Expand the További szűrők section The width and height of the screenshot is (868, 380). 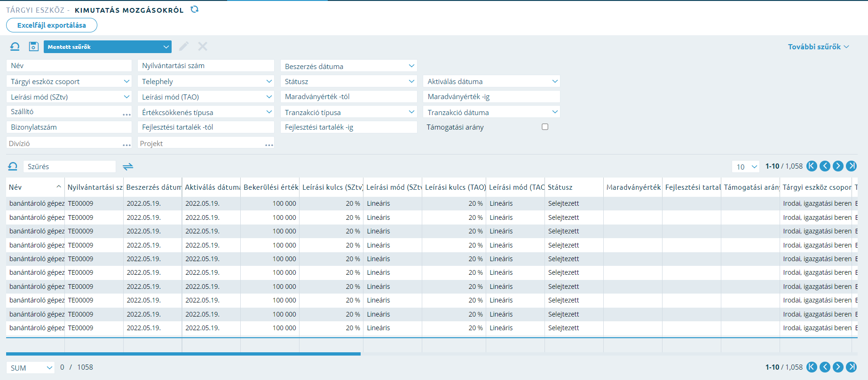[x=818, y=47]
